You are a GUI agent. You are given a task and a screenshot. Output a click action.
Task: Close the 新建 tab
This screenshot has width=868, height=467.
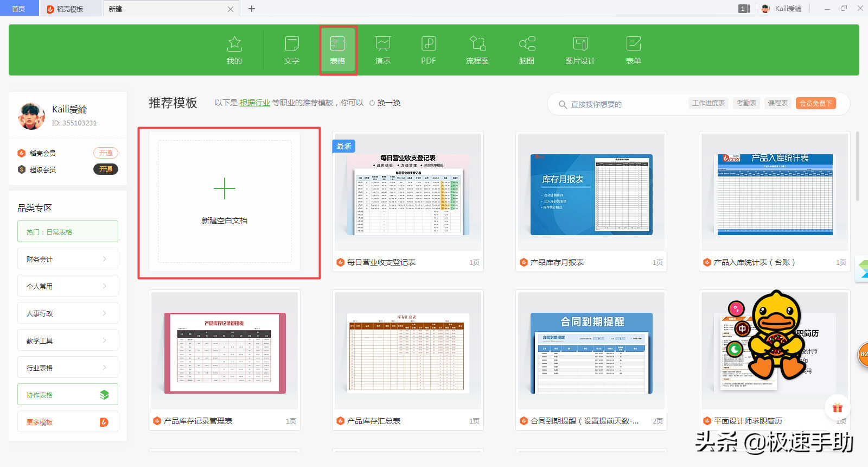click(x=231, y=9)
